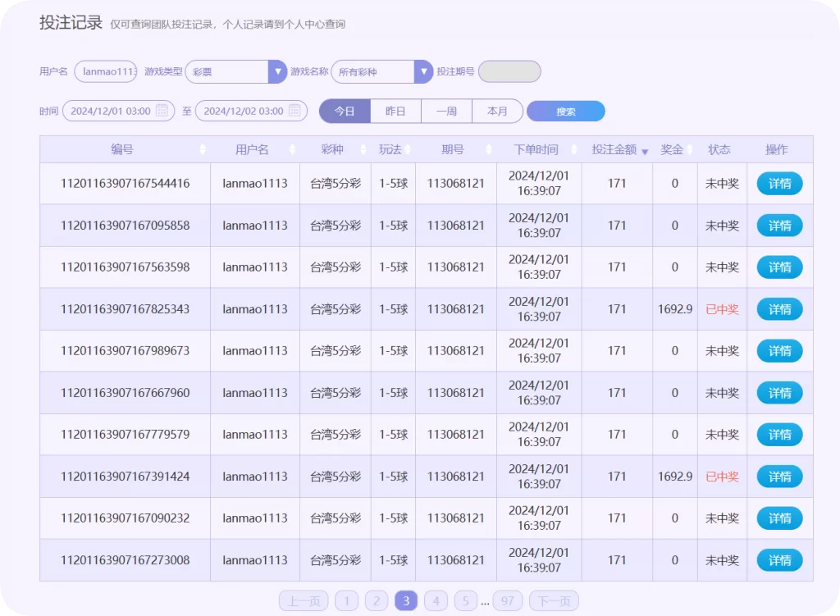Expand the 游戏名称 dropdown arrow
The image size is (840, 616).
point(423,72)
